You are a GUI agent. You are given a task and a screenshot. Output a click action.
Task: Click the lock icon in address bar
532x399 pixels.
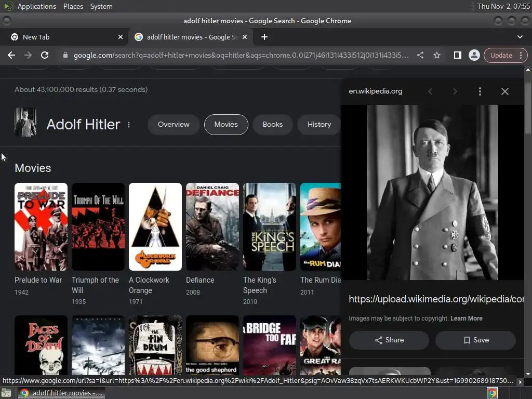point(65,55)
